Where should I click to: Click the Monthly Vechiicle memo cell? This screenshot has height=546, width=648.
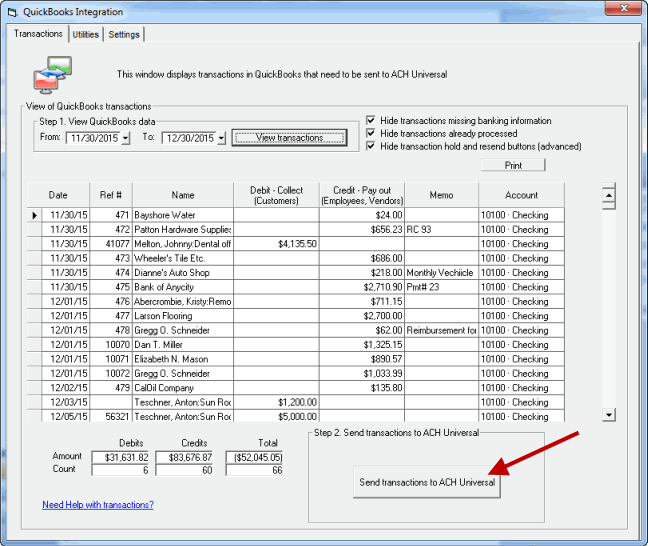(x=441, y=273)
